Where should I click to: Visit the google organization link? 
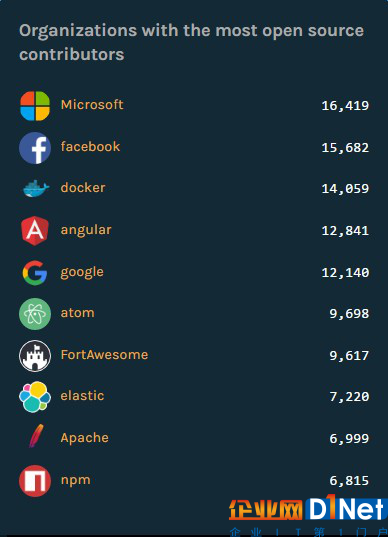82,272
